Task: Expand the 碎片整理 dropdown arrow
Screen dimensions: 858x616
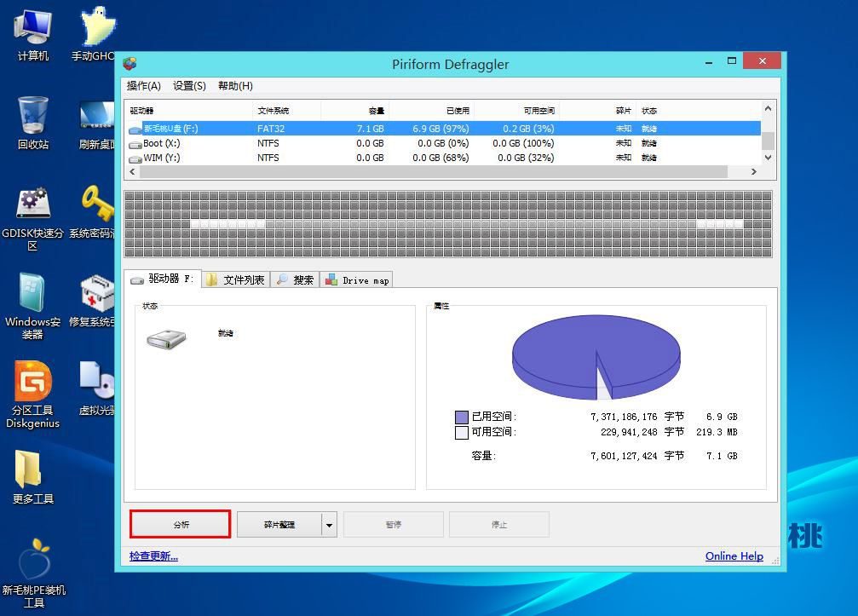Action: point(330,525)
